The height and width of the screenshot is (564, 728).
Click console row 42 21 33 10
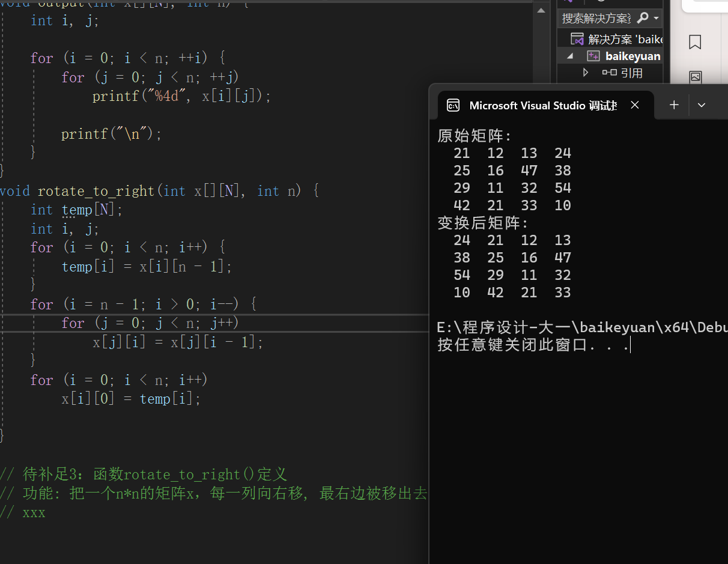[512, 205]
